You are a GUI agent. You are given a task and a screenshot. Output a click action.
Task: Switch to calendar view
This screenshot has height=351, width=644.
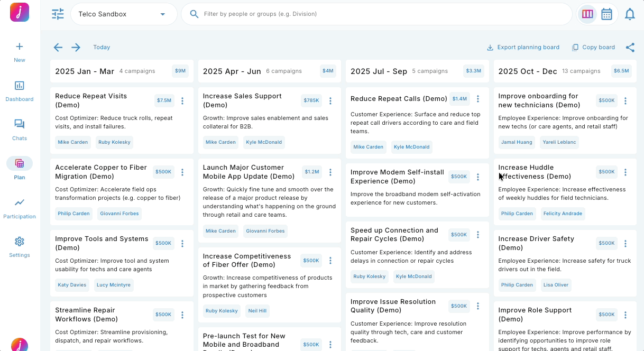(606, 14)
